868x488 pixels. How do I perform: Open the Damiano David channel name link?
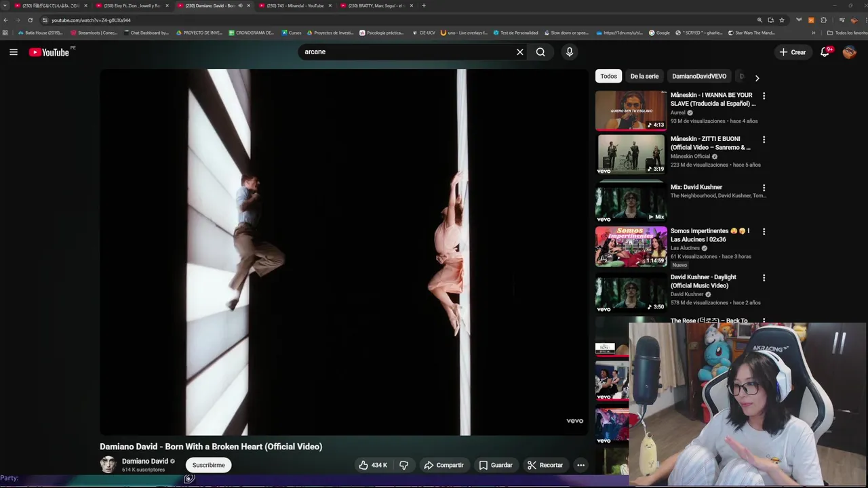144,462
